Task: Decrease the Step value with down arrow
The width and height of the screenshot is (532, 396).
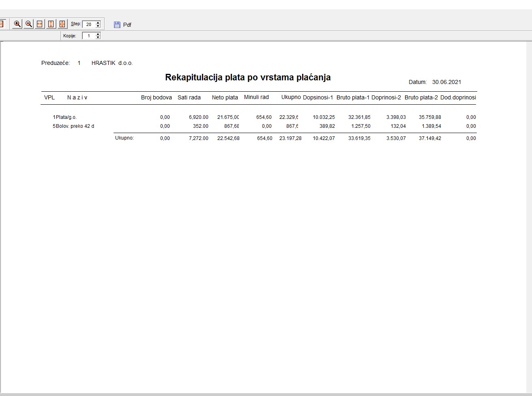Action: click(x=98, y=26)
